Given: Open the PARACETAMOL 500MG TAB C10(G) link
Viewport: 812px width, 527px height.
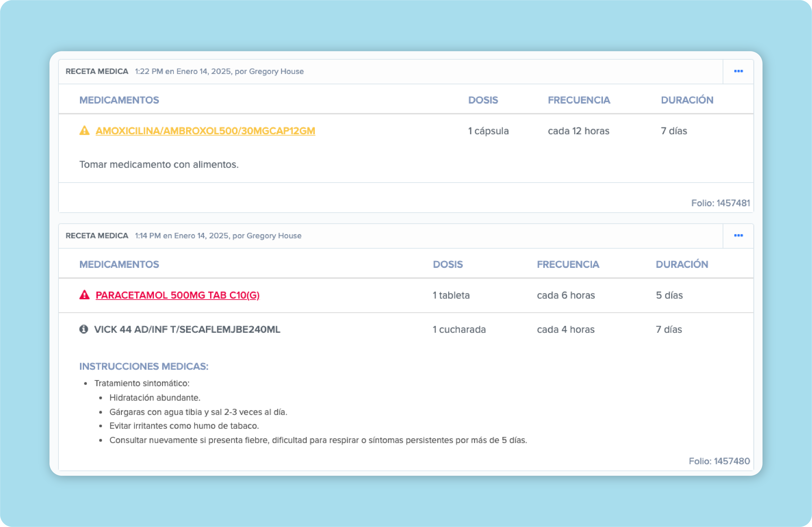Looking at the screenshot, I should pos(177,295).
